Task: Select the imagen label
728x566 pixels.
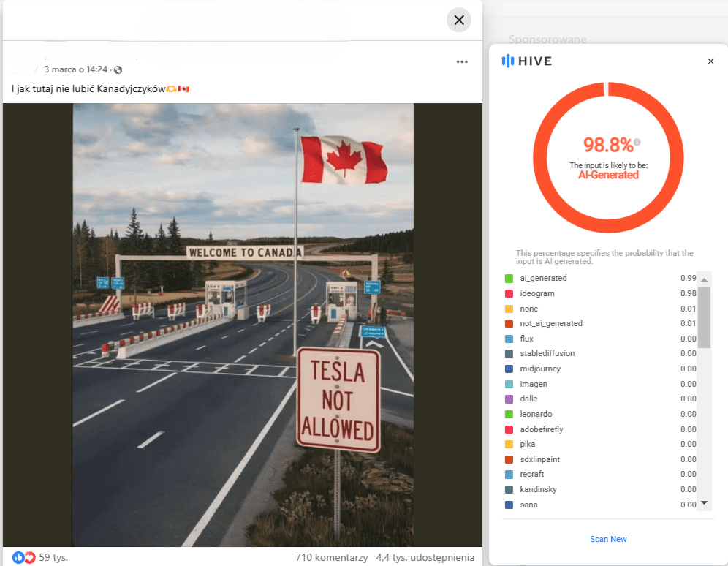Action: click(x=534, y=384)
